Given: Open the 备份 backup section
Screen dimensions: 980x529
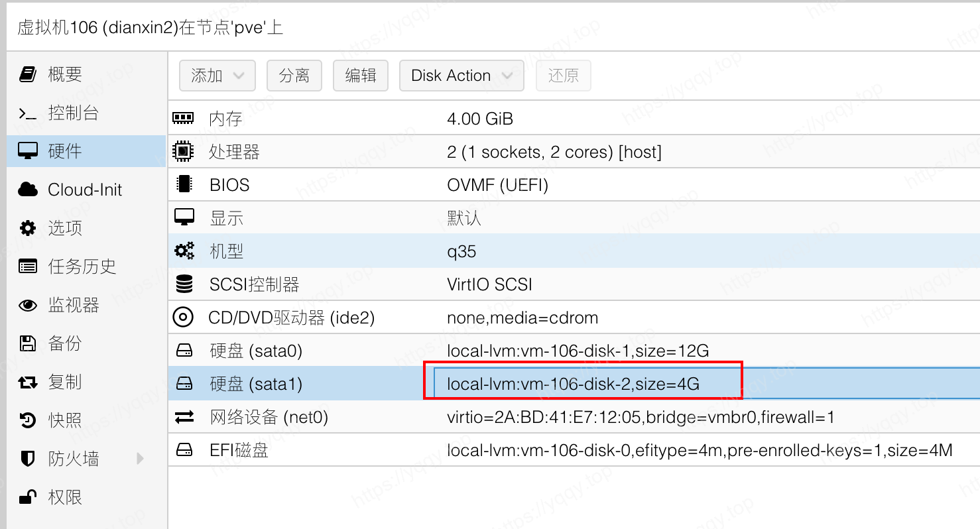Looking at the screenshot, I should tap(65, 343).
